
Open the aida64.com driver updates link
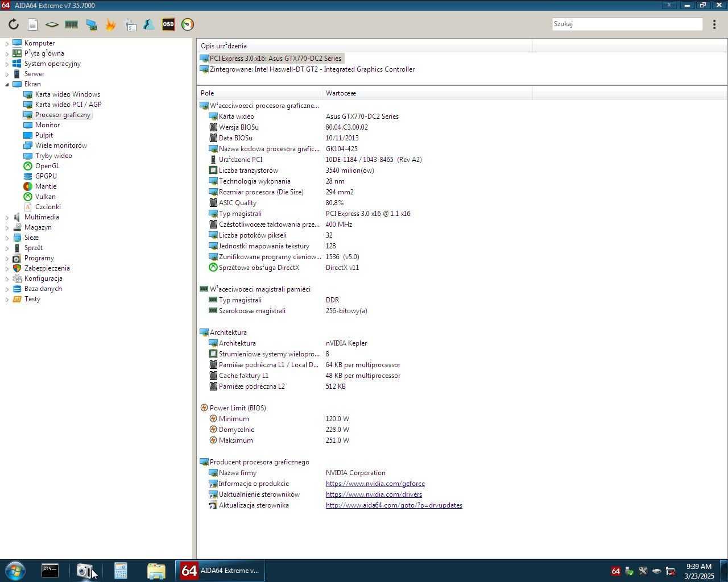pyautogui.click(x=394, y=505)
